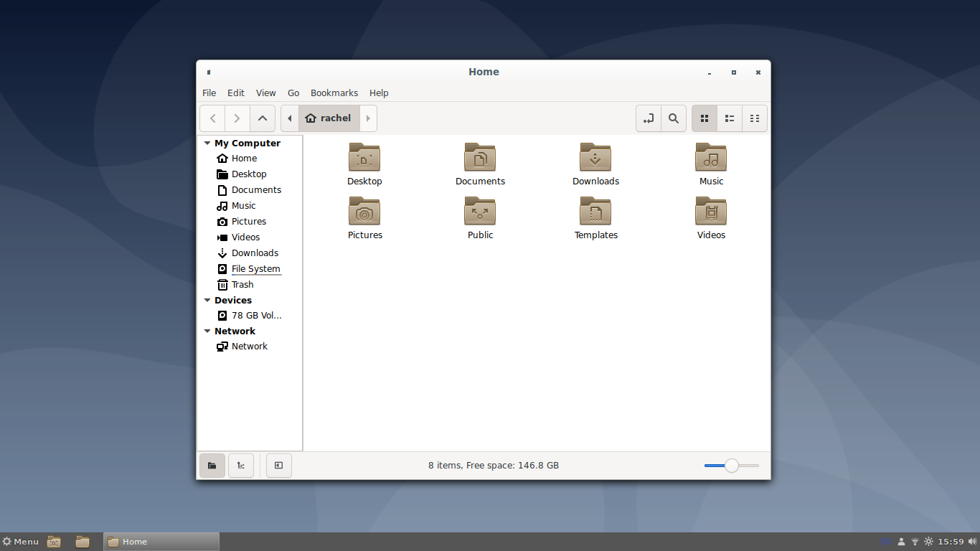Viewport: 980px width, 551px height.
Task: Select Desktop in the sidebar
Action: click(250, 174)
